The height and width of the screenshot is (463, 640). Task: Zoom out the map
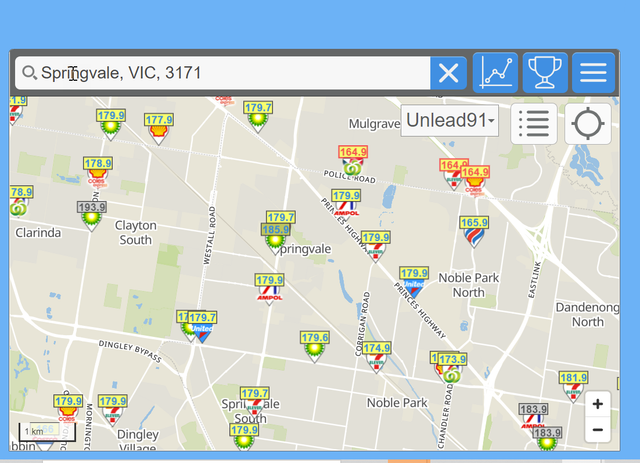598,430
